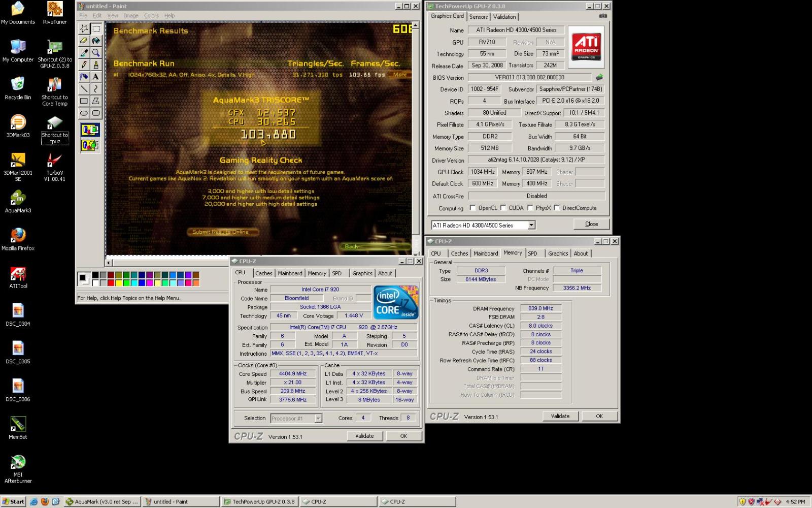The height and width of the screenshot is (508, 812).
Task: Click the Firefox quick launch icon in taskbar
Action: (x=45, y=501)
